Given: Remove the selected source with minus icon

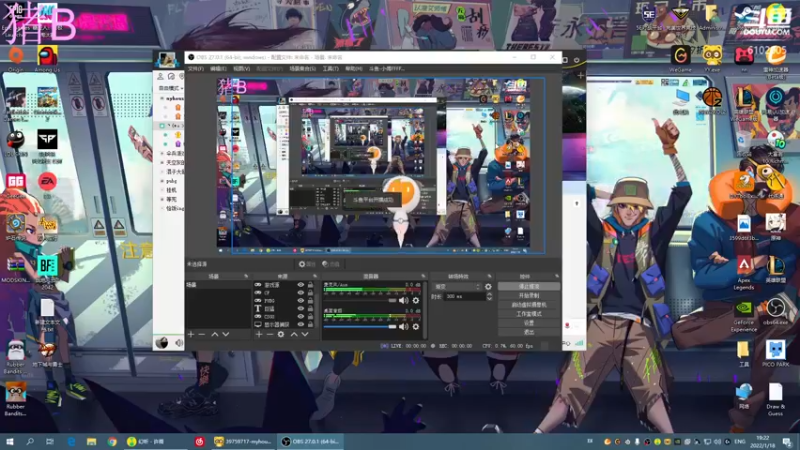Looking at the screenshot, I should tap(270, 334).
